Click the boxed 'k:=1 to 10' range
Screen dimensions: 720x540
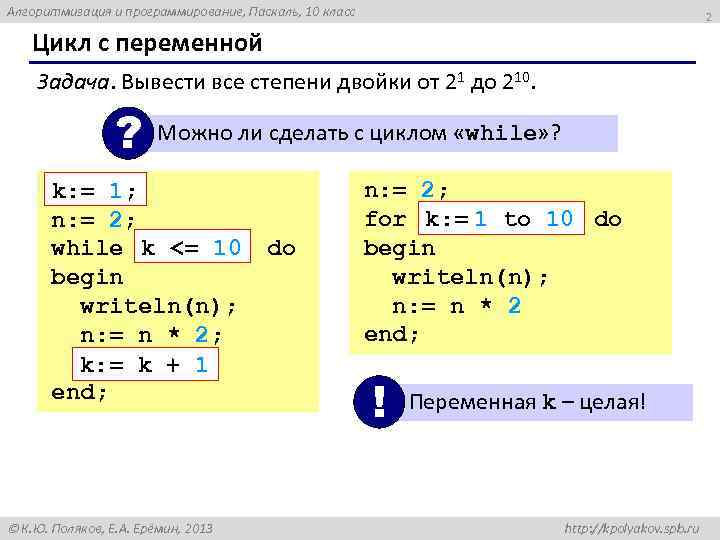[x=501, y=218]
